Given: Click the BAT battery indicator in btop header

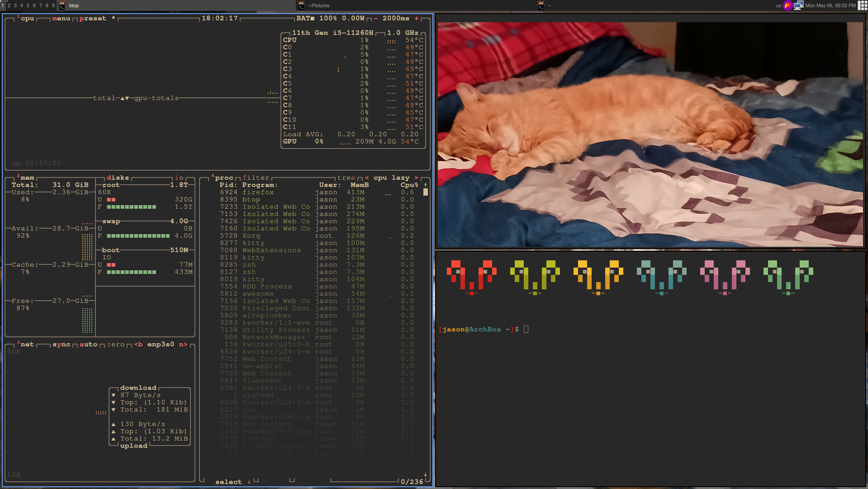Looking at the screenshot, I should (x=303, y=19).
